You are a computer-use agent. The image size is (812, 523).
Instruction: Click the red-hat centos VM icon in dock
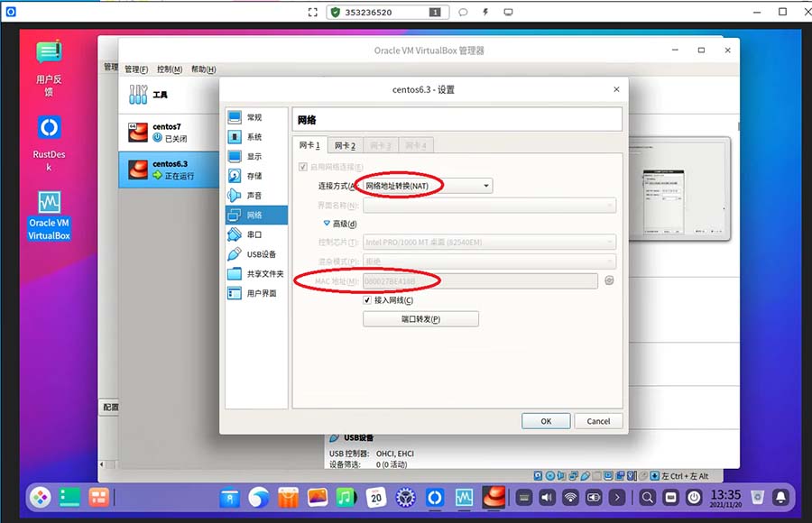pos(494,497)
